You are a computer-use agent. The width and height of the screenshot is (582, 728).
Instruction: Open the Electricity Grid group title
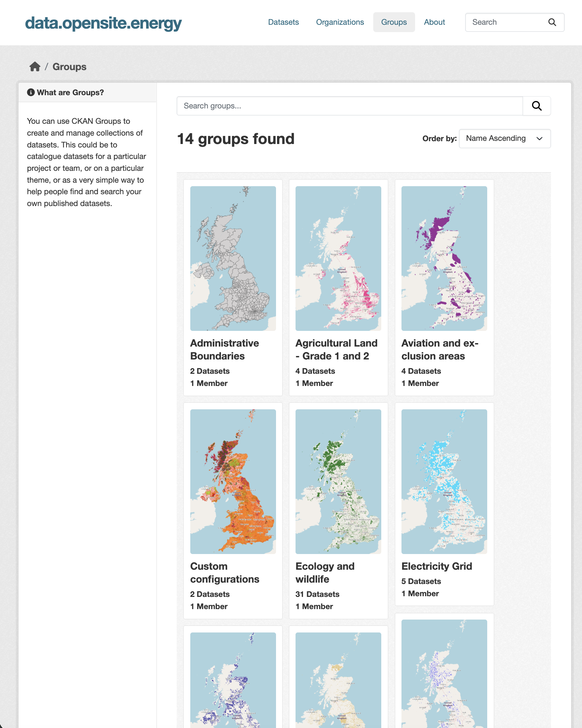[437, 566]
